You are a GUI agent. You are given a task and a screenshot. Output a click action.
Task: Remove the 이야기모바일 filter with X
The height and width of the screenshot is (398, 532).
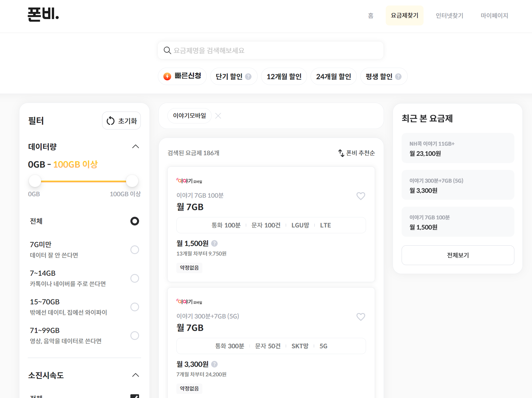[218, 116]
